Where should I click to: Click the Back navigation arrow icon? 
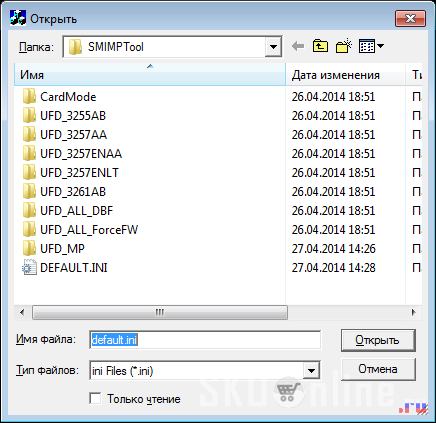[x=298, y=46]
